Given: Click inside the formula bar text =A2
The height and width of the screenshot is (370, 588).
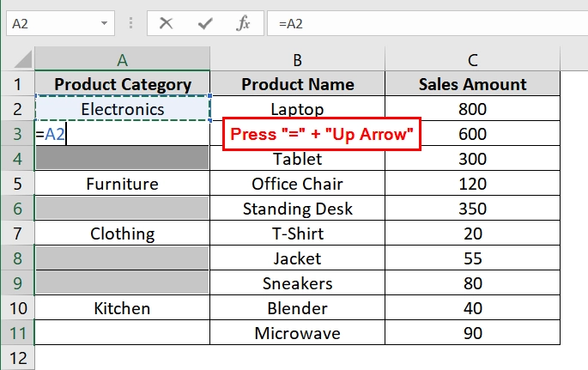Looking at the screenshot, I should pos(291,24).
